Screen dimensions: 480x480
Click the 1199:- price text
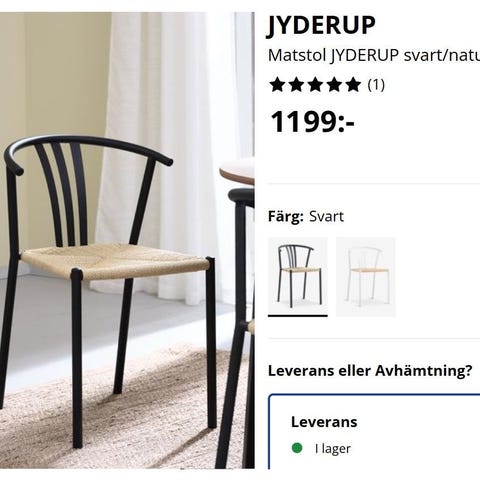tap(312, 122)
